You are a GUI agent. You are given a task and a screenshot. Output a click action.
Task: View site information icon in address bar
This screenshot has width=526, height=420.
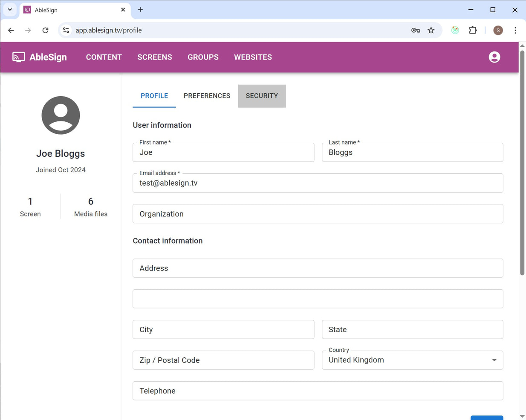point(66,30)
